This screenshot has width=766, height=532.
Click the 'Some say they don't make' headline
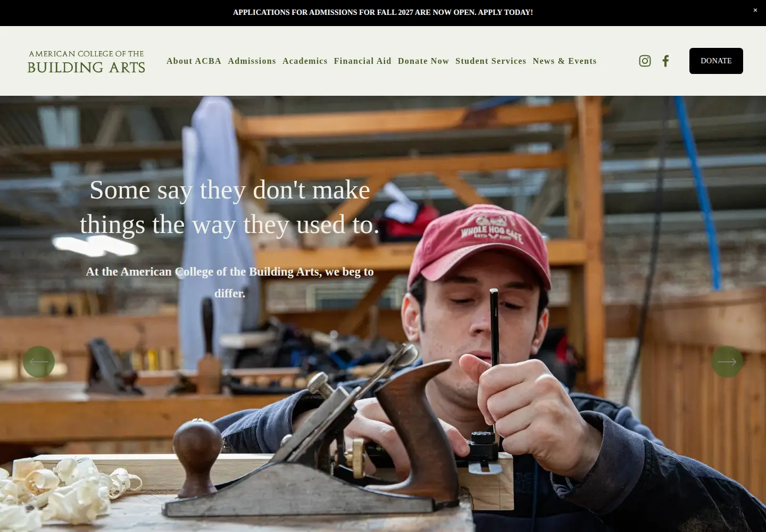click(x=230, y=207)
